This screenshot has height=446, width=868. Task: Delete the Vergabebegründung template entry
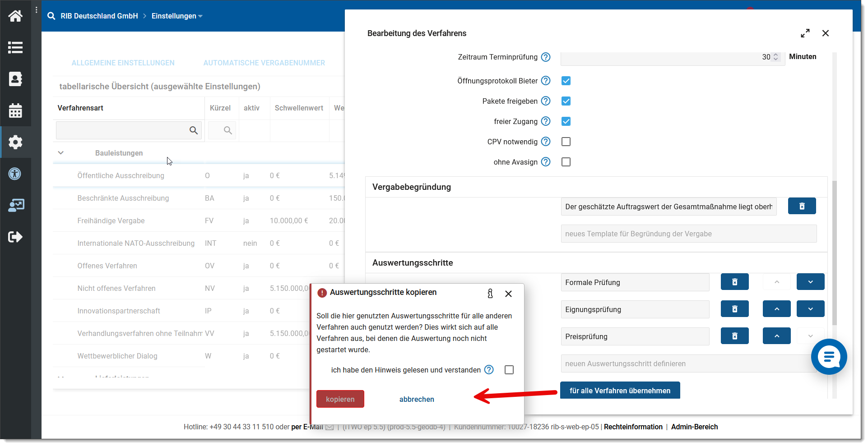pos(802,206)
